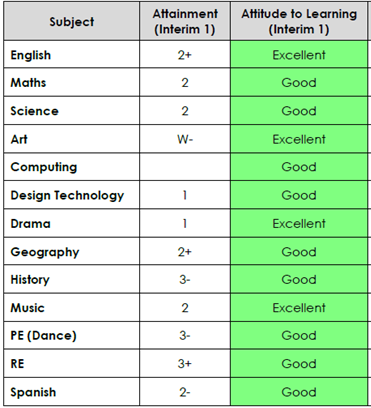Viewport: 371px width, 408px height.
Task: Click Spanish attainment cell 2-
Action: pyautogui.click(x=185, y=392)
